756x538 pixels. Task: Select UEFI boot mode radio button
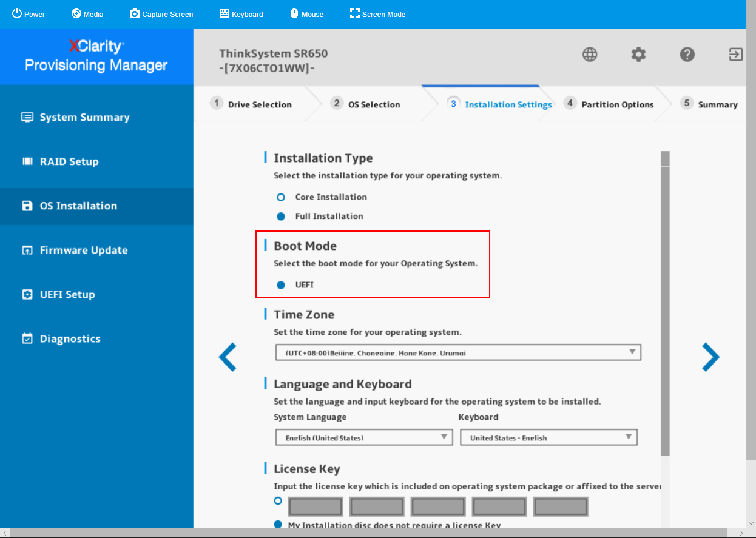click(280, 285)
